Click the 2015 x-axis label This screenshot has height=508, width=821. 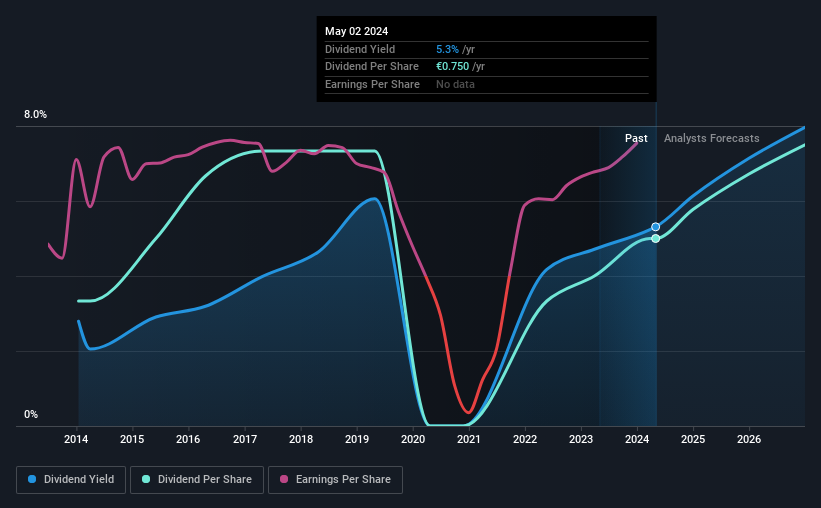click(132, 439)
